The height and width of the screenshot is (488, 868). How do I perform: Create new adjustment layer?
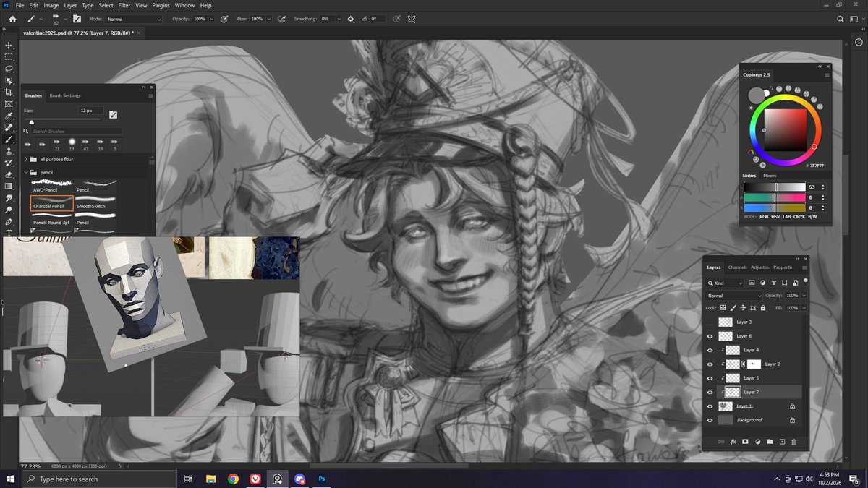757,441
